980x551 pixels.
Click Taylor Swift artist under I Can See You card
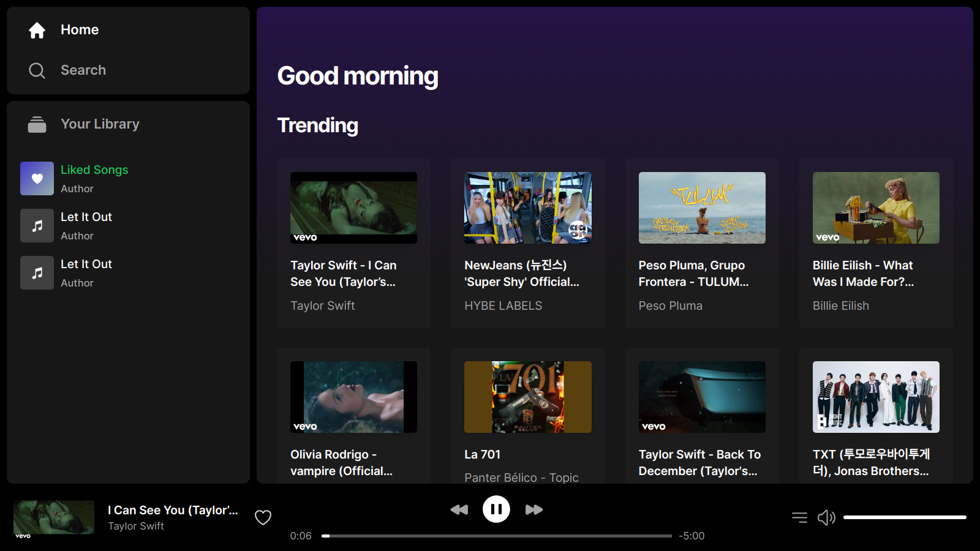click(x=323, y=305)
